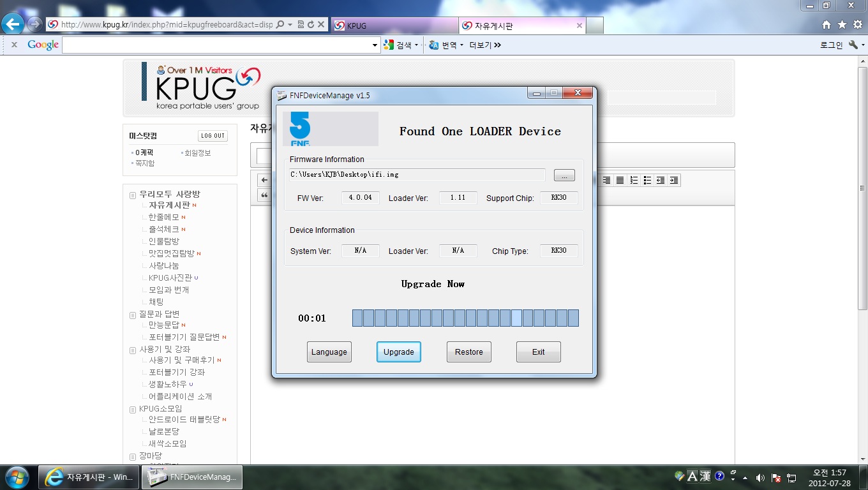868x490 pixels.
Task: Open the 출석체크 menu item in the sidebar
Action: pos(163,229)
